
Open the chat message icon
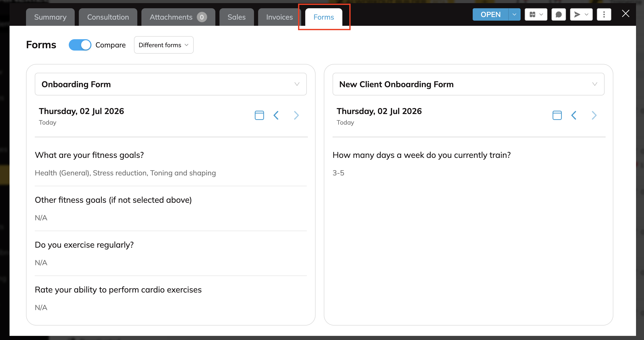click(x=558, y=14)
